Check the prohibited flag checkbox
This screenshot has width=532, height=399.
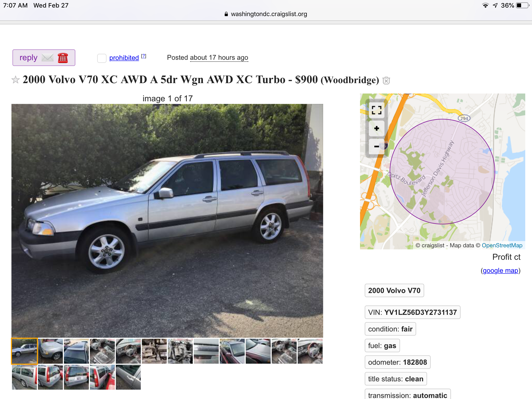pos(102,58)
